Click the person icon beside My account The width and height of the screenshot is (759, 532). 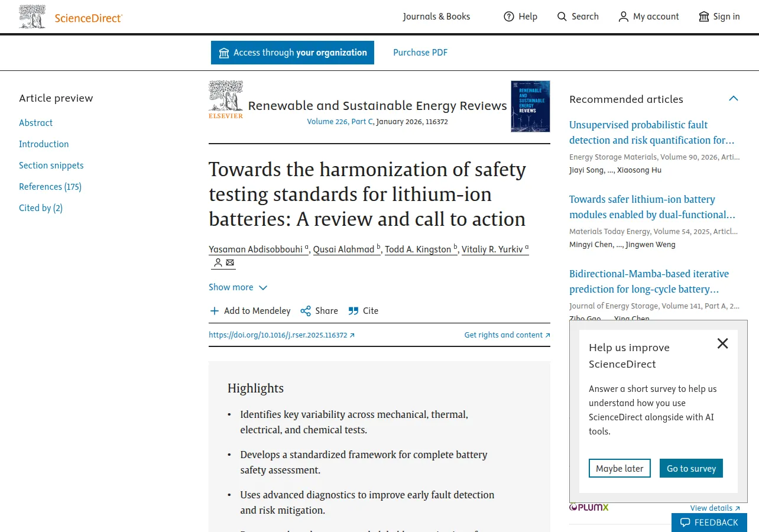tap(624, 17)
